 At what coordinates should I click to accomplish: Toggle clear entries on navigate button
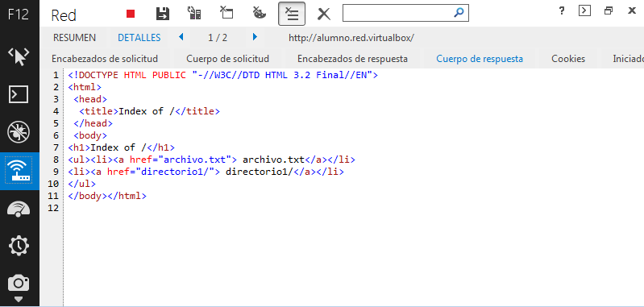(x=291, y=14)
